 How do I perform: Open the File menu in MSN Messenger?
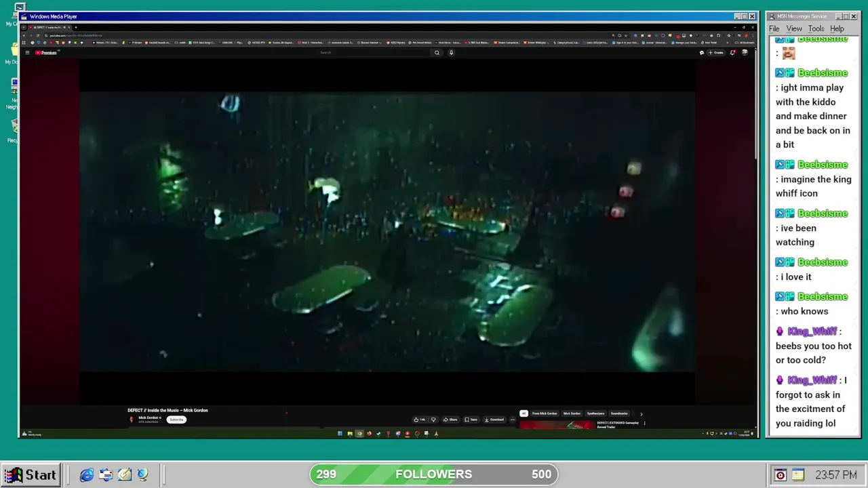pos(774,28)
